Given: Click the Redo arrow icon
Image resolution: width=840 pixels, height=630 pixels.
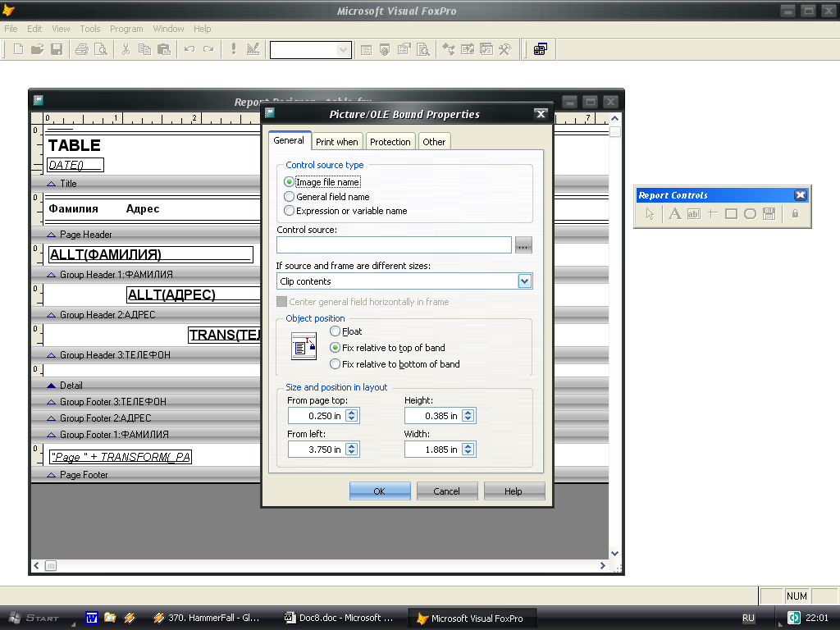Looking at the screenshot, I should click(x=208, y=49).
